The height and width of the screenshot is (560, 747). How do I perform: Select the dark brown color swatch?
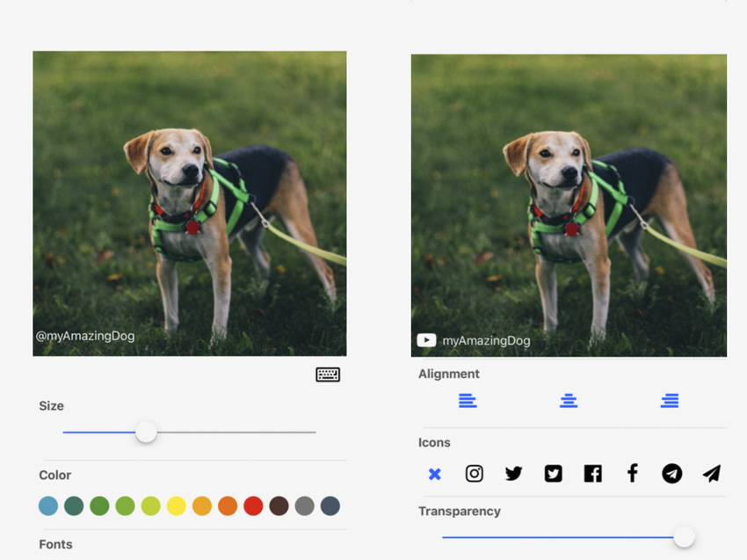point(279,506)
